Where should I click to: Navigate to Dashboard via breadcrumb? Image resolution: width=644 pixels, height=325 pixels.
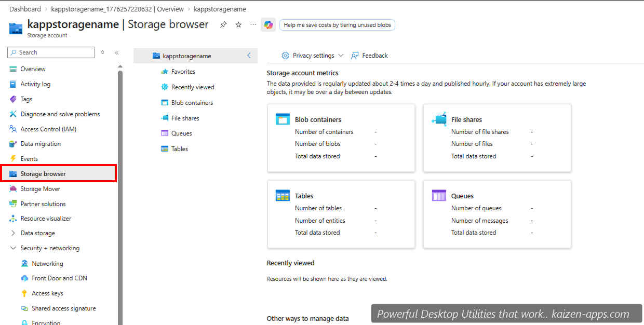25,9
